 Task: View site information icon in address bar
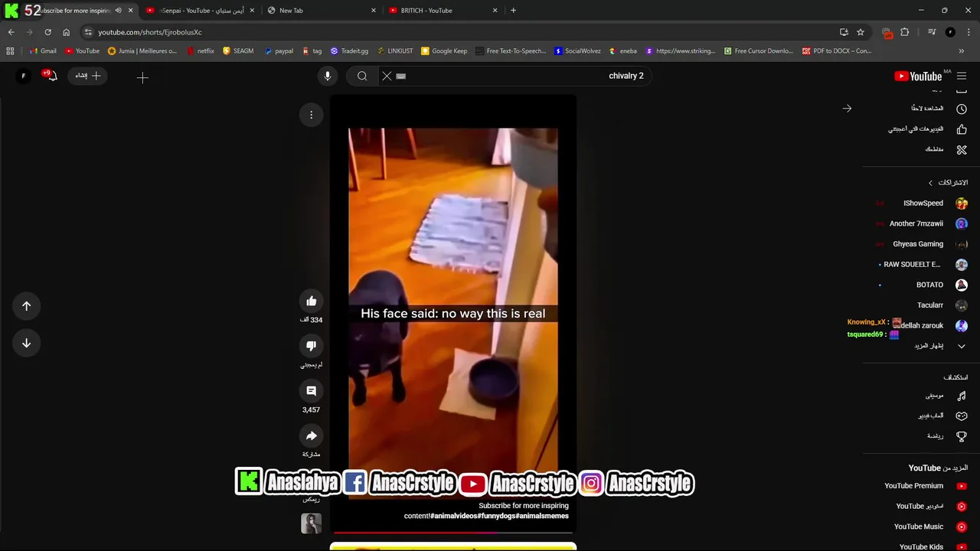click(x=88, y=32)
